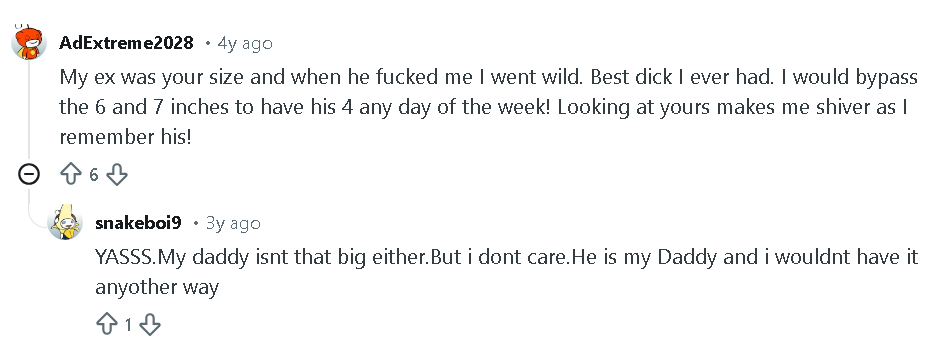Upvote the reply by snakeboi9

(x=107, y=325)
